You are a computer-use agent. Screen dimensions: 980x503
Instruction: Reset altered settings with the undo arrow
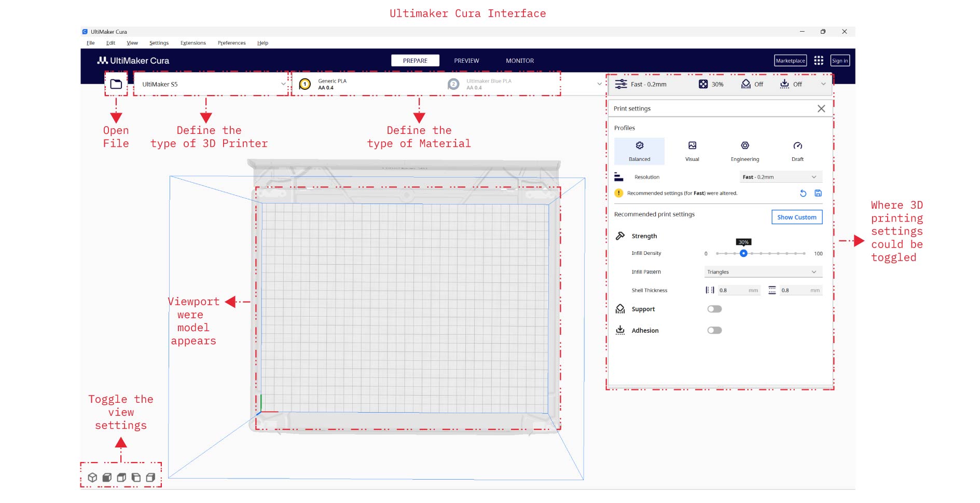coord(803,193)
